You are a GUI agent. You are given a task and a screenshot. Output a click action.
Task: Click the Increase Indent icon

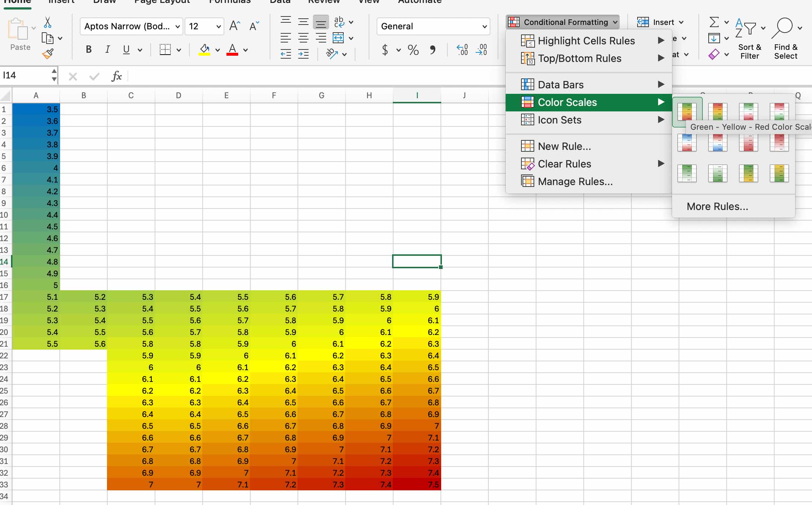[x=303, y=54]
